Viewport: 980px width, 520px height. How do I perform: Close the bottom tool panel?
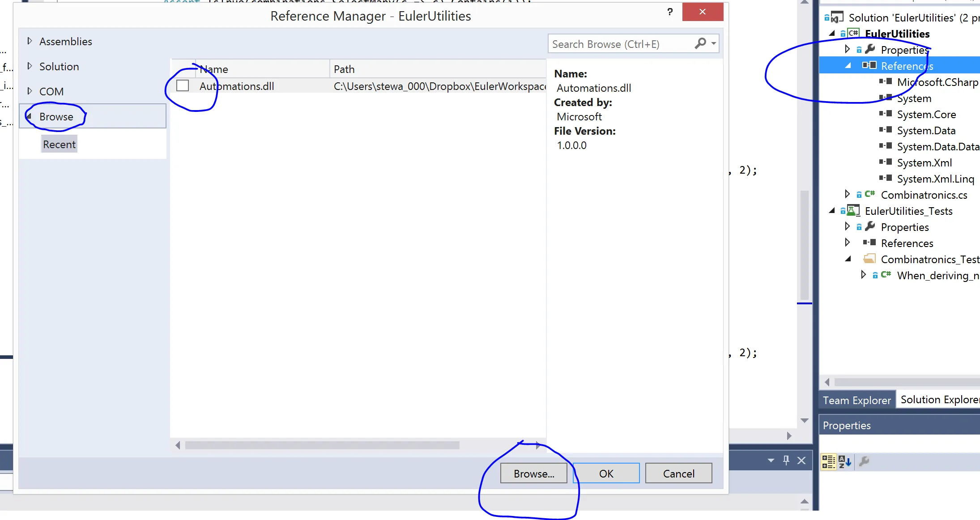point(801,460)
